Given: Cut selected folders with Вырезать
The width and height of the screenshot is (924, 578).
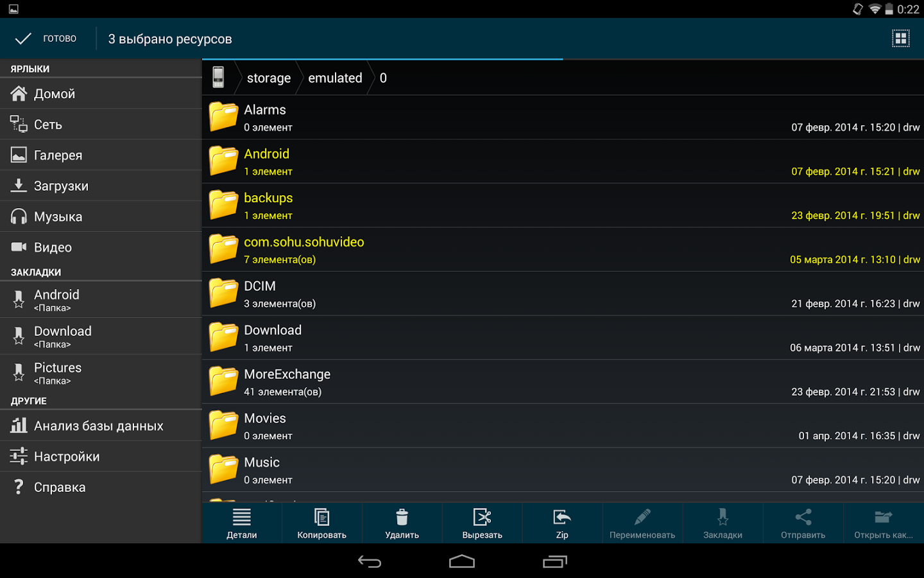Looking at the screenshot, I should coord(483,523).
